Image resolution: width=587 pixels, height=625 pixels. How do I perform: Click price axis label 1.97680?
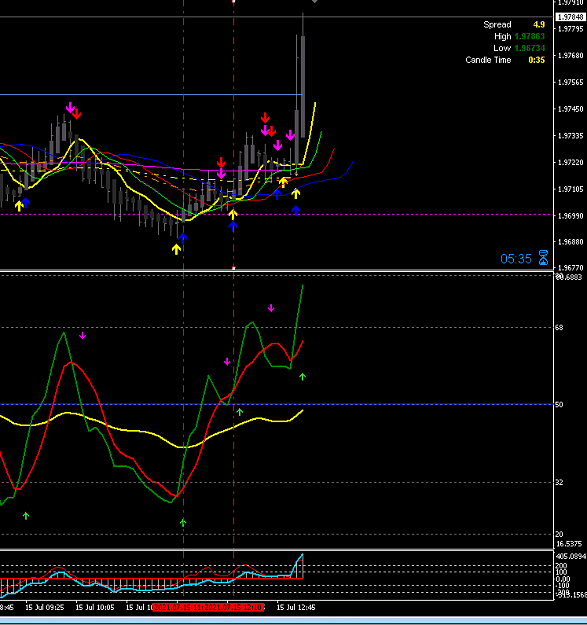point(571,55)
